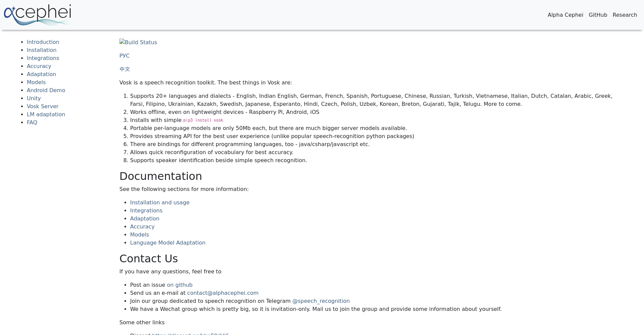Click the Contact Us heading
644x335 pixels.
click(x=149, y=259)
